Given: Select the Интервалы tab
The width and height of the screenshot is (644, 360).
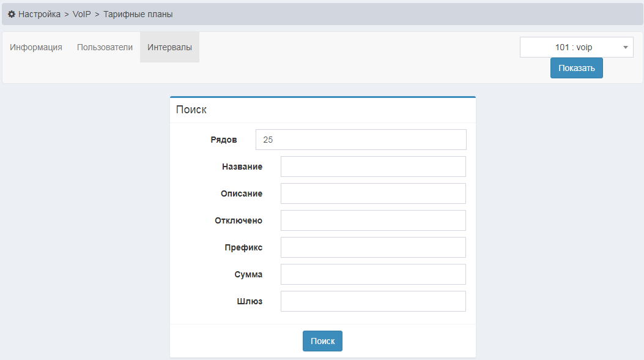Looking at the screenshot, I should [169, 47].
